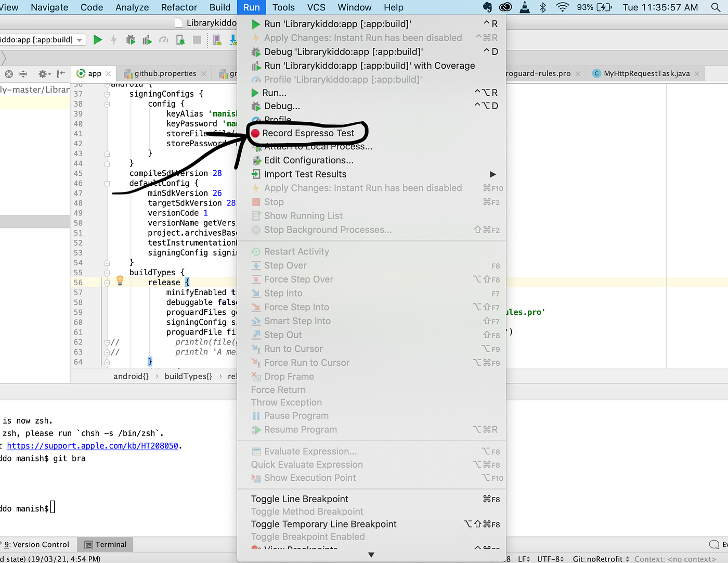The width and height of the screenshot is (728, 563).
Task: Switch to the github.properties tab
Action: (x=165, y=74)
